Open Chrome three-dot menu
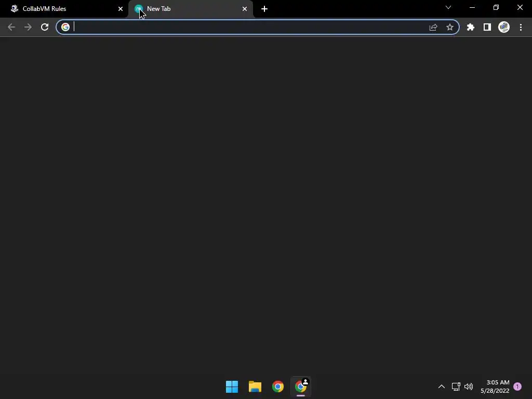This screenshot has width=532, height=399. (521, 27)
